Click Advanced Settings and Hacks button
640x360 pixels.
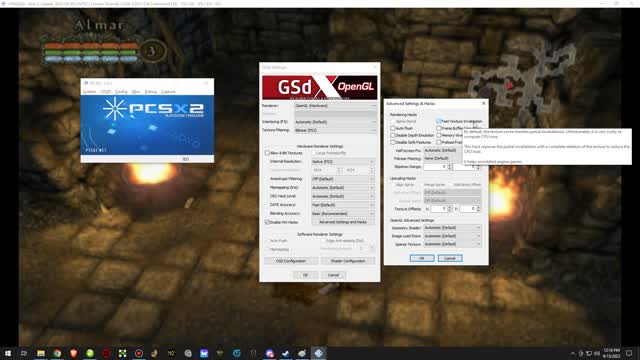click(x=343, y=222)
